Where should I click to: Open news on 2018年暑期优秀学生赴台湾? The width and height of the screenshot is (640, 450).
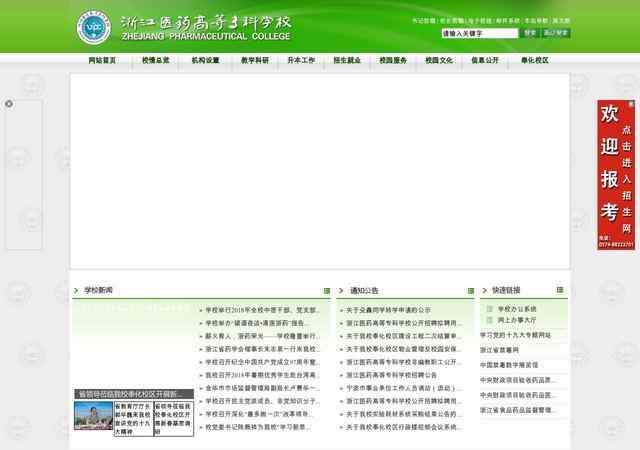pos(262,375)
